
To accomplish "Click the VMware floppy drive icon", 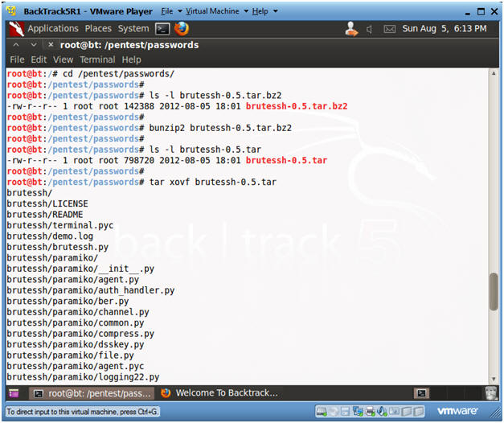I will click(345, 411).
